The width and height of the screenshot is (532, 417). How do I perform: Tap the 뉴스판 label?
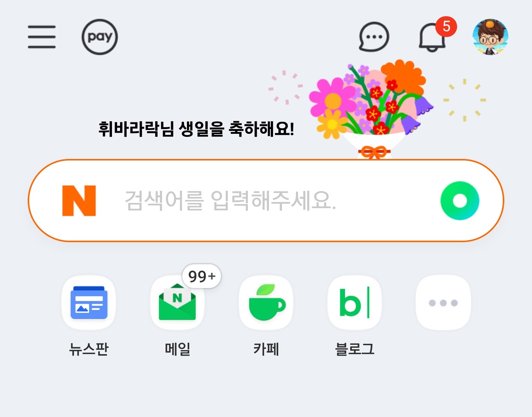tap(89, 349)
